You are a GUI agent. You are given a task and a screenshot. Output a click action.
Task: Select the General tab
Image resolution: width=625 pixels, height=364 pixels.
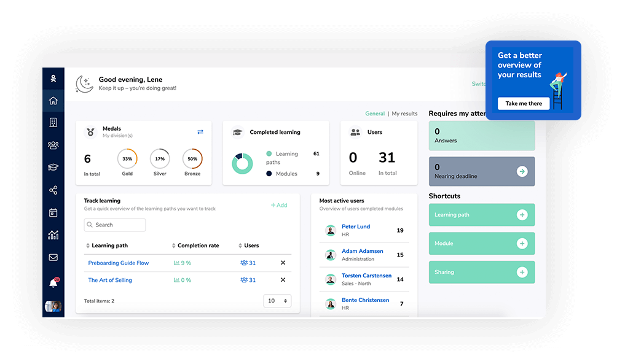point(375,114)
